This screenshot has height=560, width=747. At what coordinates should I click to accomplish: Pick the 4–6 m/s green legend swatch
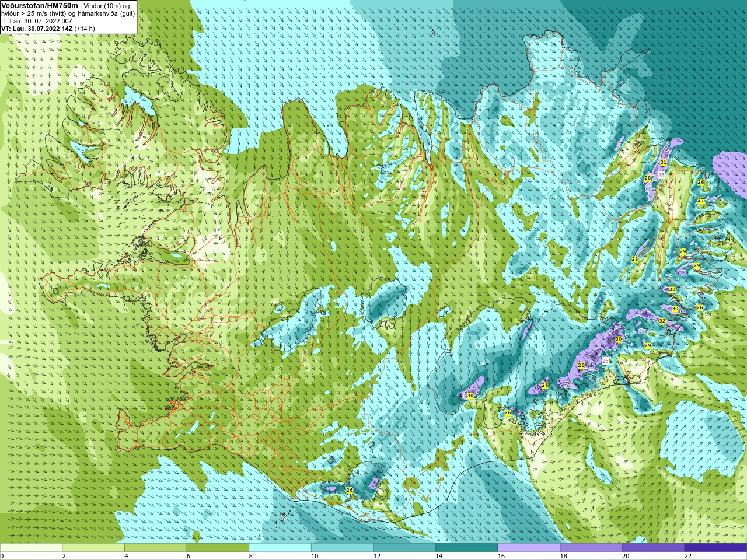155,547
